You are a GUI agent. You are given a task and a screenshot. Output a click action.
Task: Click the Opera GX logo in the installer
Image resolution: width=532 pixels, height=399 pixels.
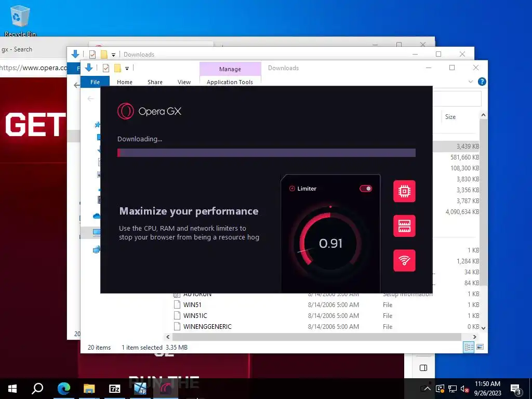tap(149, 111)
